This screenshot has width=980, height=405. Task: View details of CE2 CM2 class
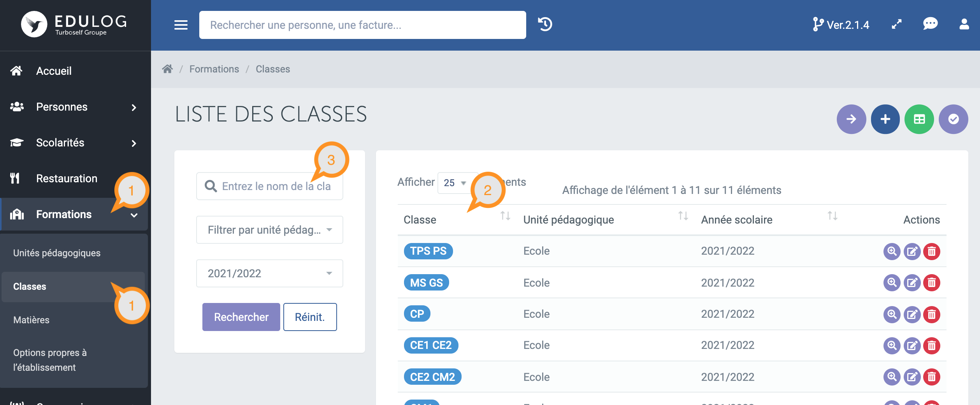pos(892,377)
